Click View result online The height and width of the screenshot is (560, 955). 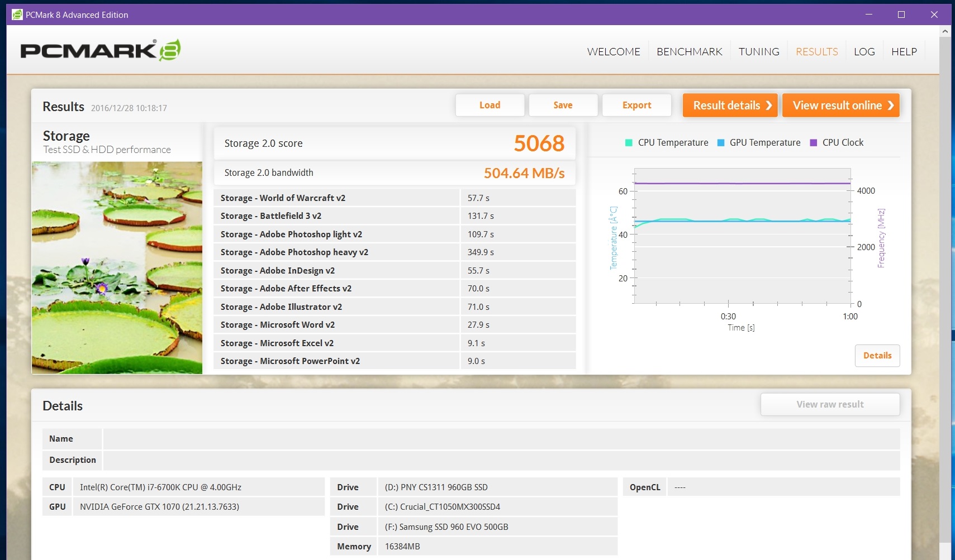(840, 105)
